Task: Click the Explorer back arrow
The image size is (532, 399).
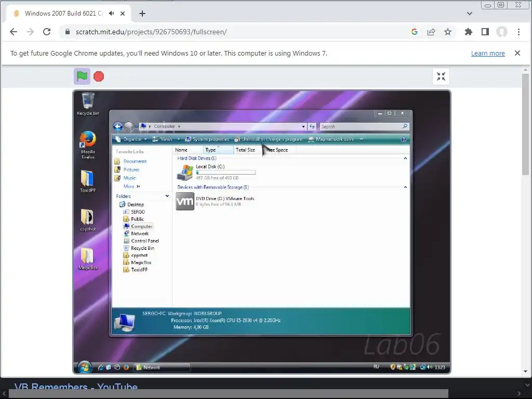Action: [118, 127]
